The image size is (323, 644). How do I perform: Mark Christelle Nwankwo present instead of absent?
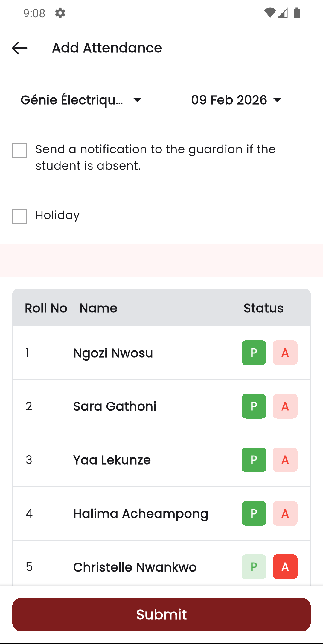pos(253,567)
